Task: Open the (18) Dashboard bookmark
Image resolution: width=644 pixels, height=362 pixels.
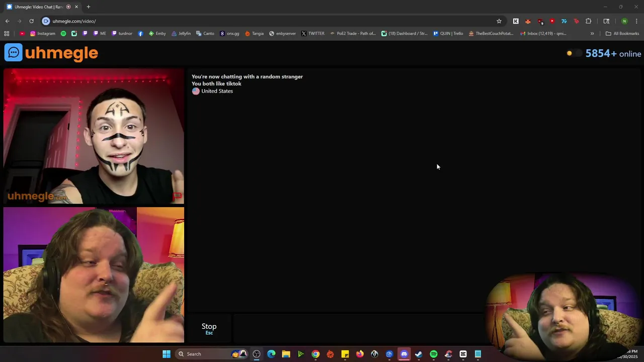Action: tap(404, 34)
